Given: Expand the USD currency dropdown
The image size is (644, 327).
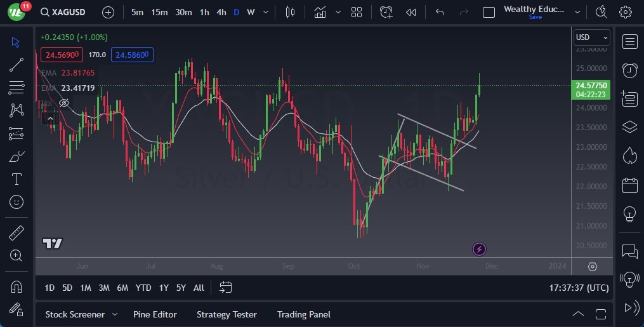Looking at the screenshot, I should 591,37.
